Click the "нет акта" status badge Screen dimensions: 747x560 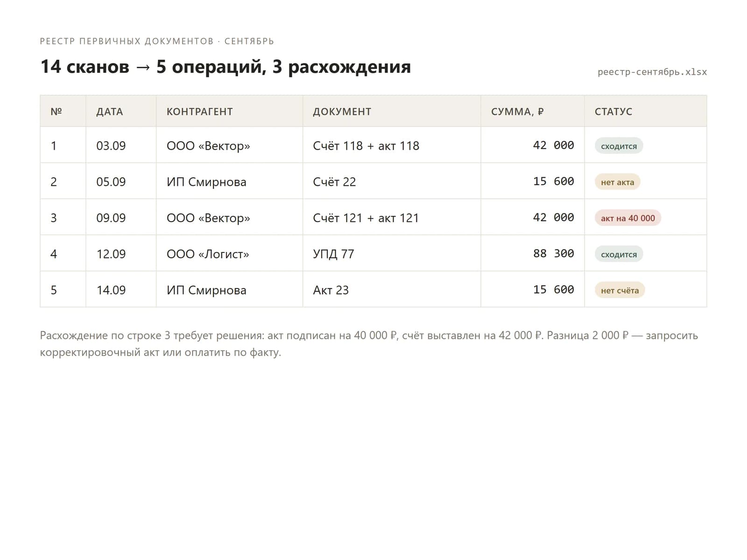[618, 182]
